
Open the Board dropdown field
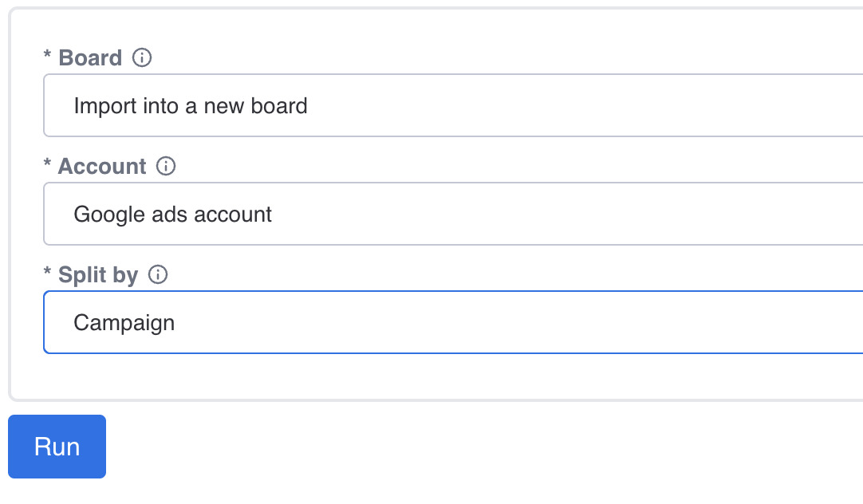click(453, 105)
